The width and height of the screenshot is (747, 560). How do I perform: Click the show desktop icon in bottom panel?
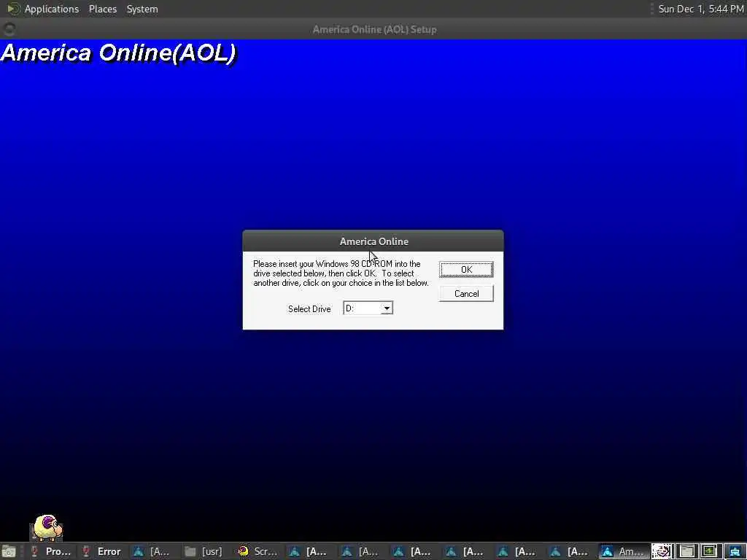coord(9,551)
